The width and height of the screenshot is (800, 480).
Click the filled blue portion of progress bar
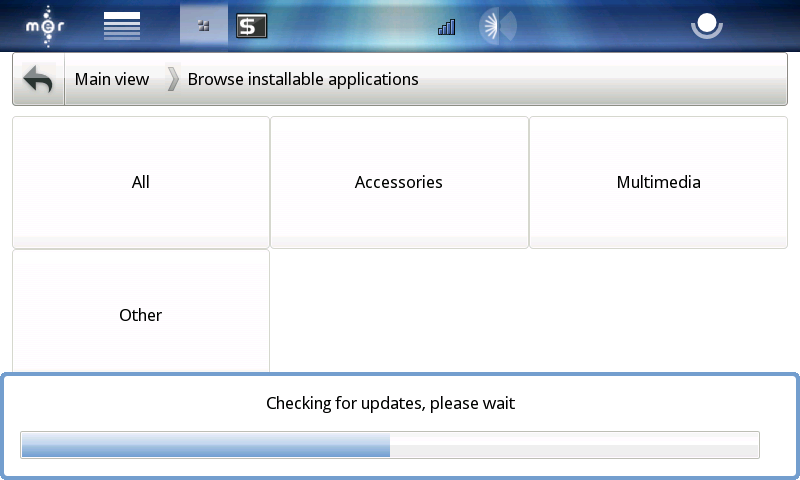[x=205, y=445]
